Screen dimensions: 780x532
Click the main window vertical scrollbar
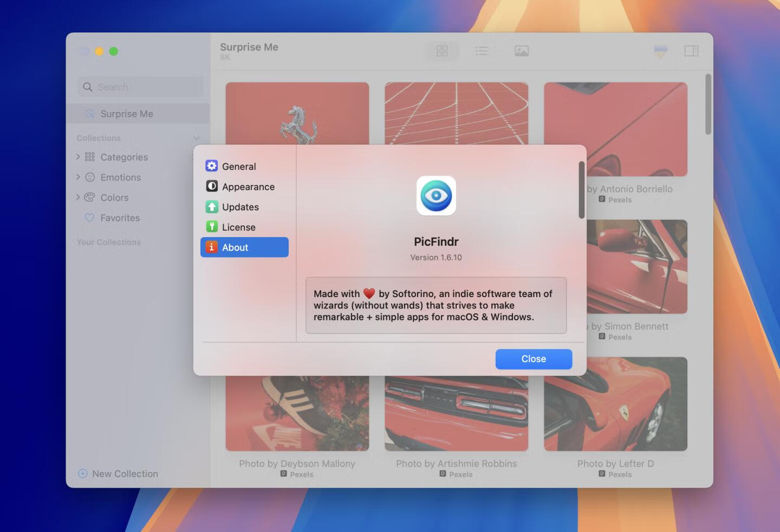(x=708, y=104)
